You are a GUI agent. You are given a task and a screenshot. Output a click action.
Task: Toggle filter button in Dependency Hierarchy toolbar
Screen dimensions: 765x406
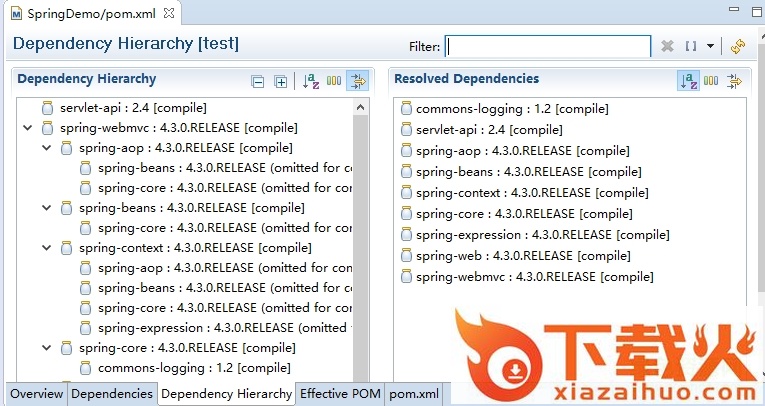(357, 82)
